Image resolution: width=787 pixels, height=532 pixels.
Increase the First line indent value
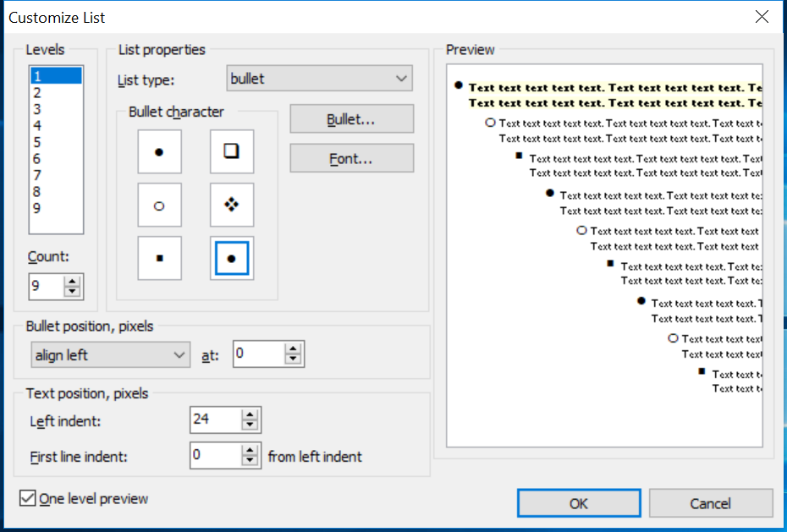coord(250,451)
